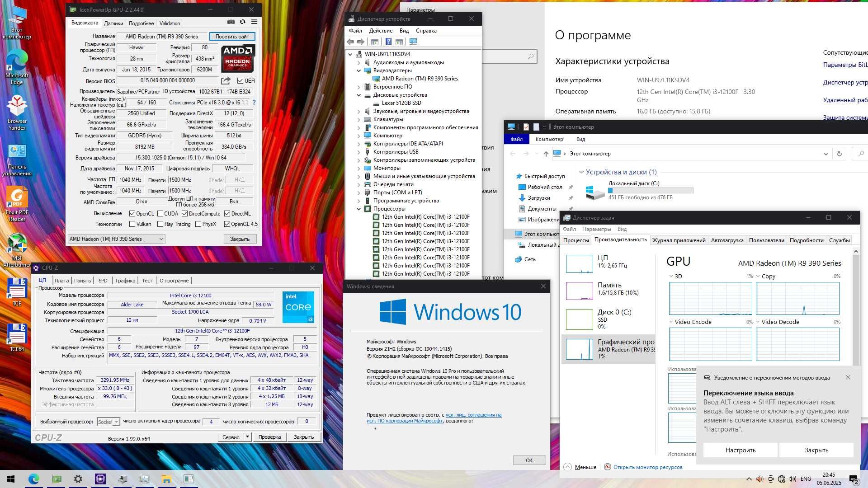
Task: Open the Вид tab in File Explorer ribbon
Action: 580,139
